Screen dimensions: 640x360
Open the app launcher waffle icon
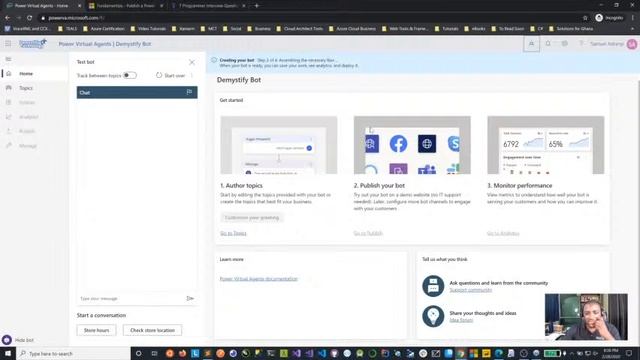(8, 44)
